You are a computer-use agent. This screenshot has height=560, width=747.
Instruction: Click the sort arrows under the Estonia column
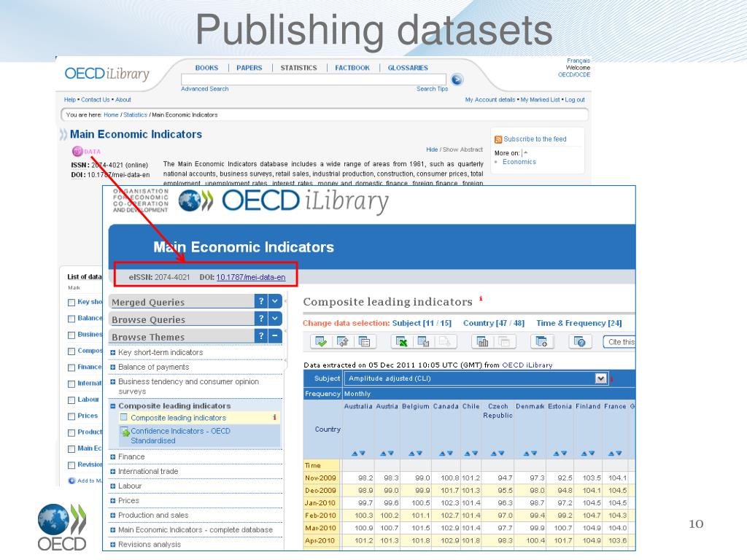[560, 454]
